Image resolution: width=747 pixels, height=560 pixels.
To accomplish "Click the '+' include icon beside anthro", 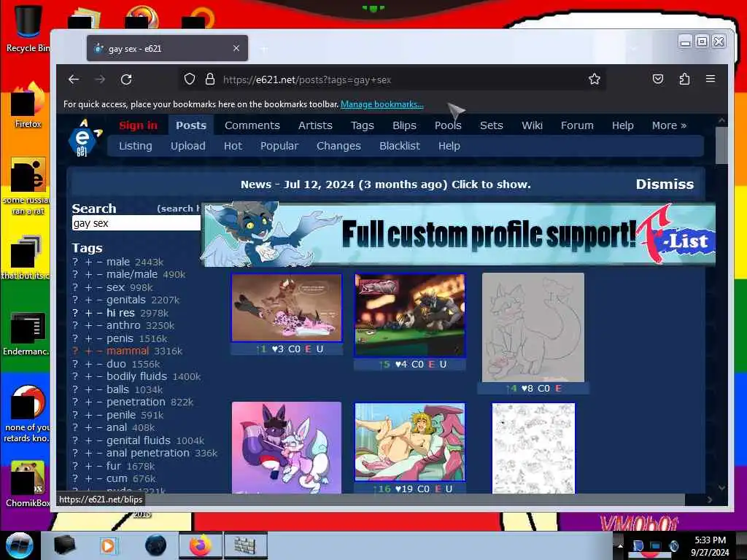I will pyautogui.click(x=88, y=326).
